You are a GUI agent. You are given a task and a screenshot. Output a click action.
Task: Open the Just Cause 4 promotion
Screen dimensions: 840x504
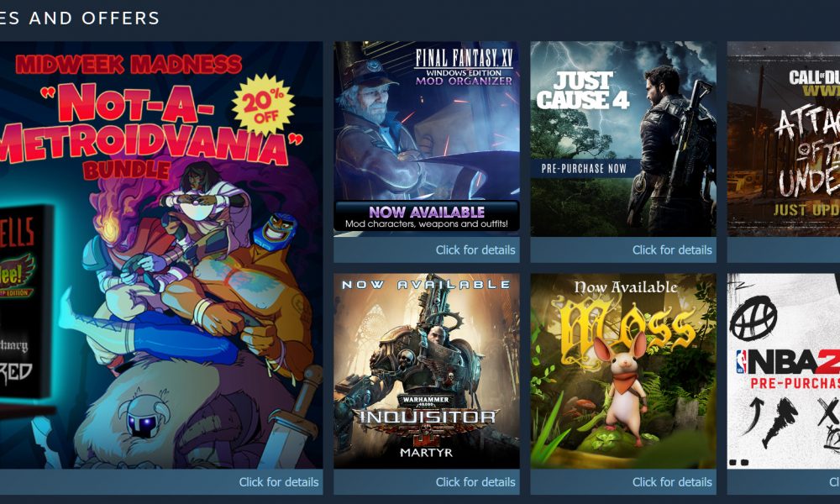click(623, 139)
